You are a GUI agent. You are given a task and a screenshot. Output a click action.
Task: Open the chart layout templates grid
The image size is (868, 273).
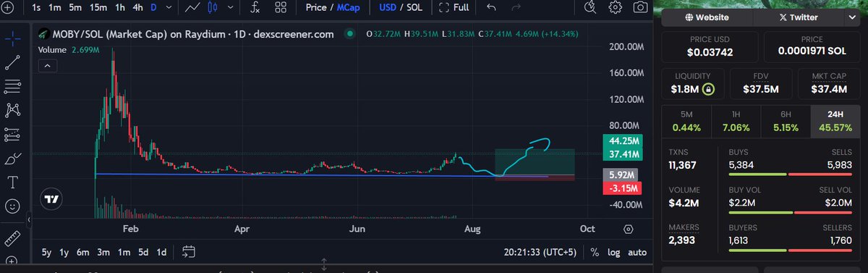click(x=281, y=8)
